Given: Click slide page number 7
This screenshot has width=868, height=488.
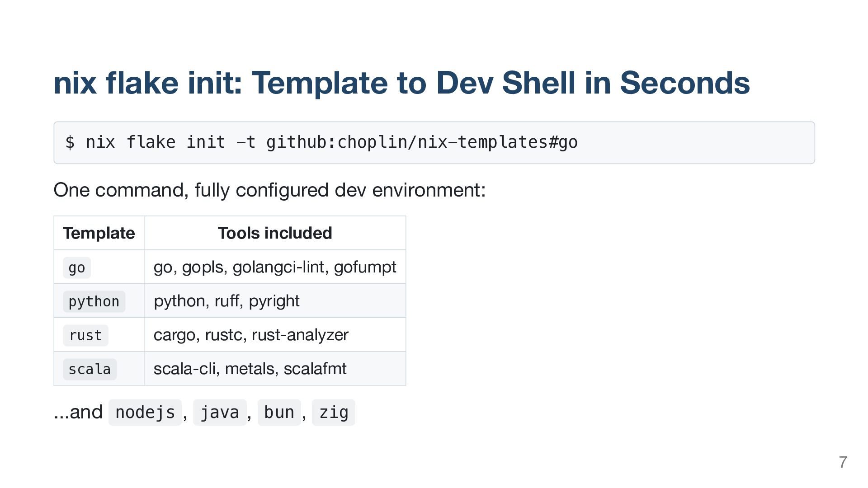Looking at the screenshot, I should [x=843, y=462].
